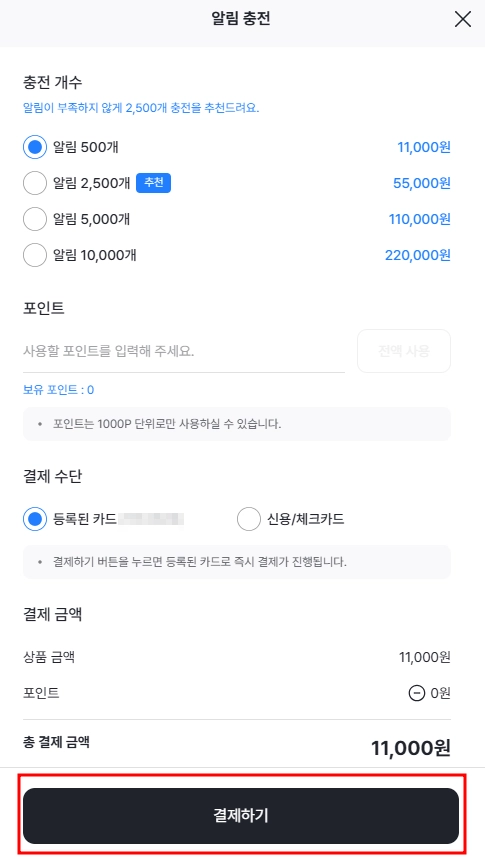Screen dimensions: 485x858
Task: Pick the 알림 10,000개 radio option
Action: point(34,255)
